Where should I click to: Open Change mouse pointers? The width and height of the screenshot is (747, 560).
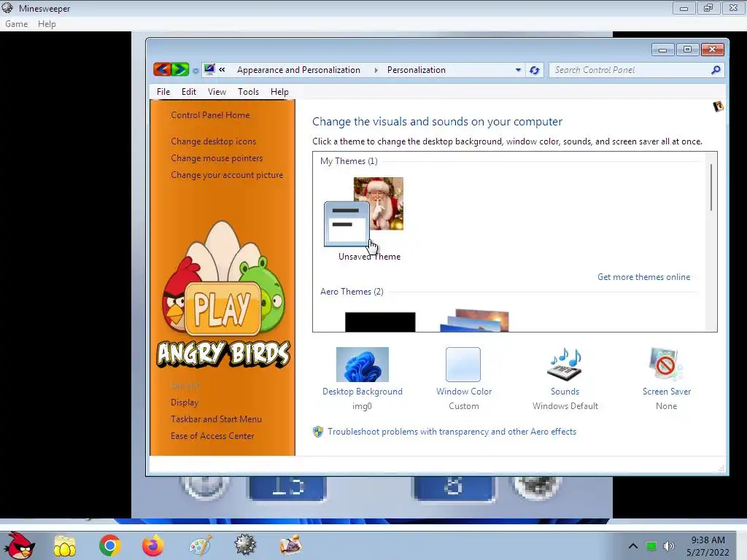[x=217, y=157]
